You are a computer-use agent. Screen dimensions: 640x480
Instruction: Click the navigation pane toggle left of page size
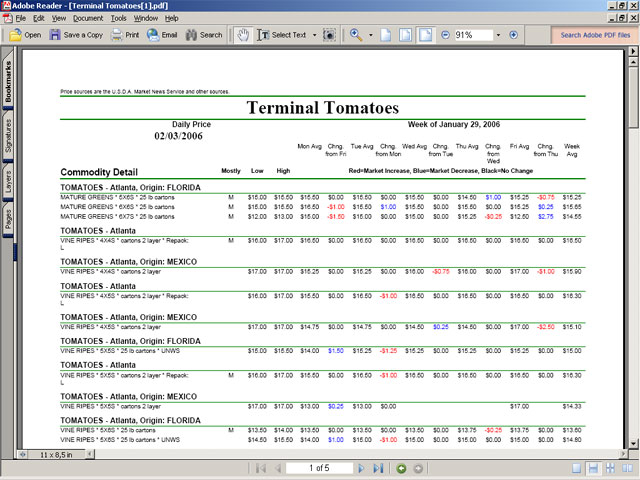[22, 454]
